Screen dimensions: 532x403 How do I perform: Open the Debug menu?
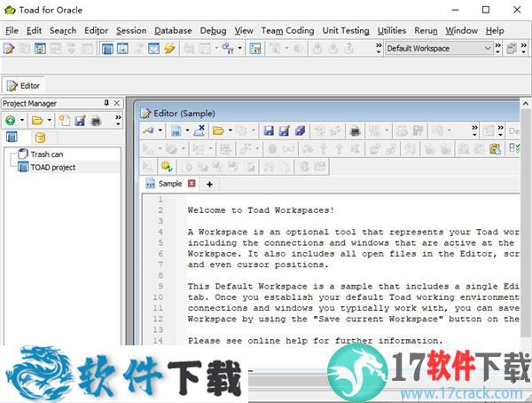pos(213,30)
